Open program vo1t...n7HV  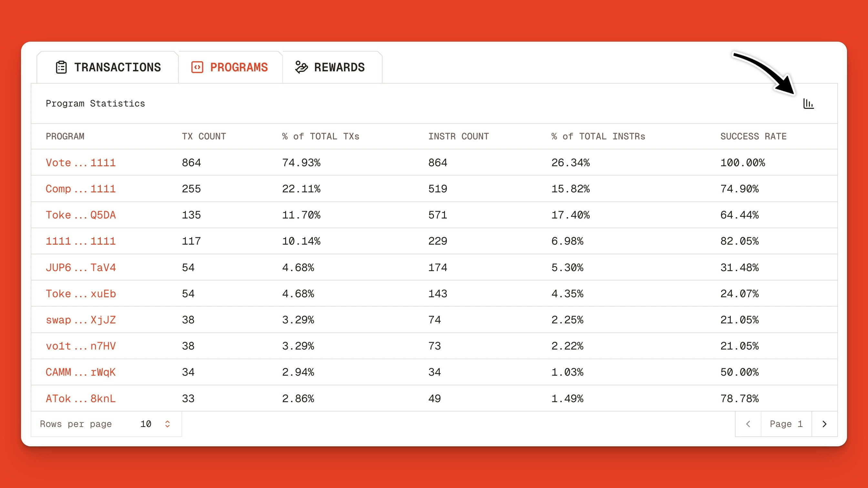(x=80, y=346)
